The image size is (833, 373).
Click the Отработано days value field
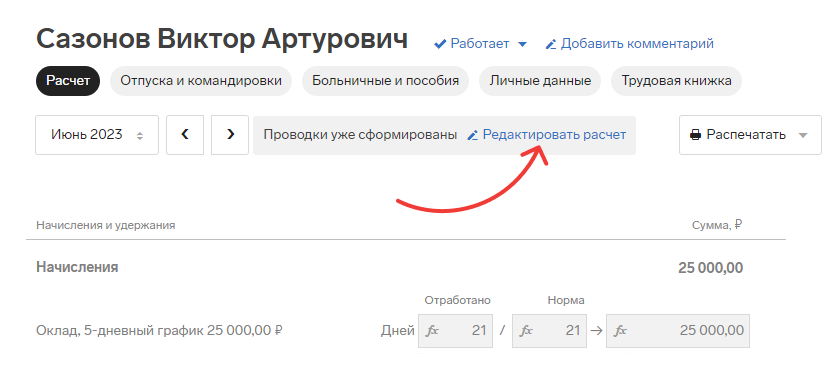coord(455,330)
